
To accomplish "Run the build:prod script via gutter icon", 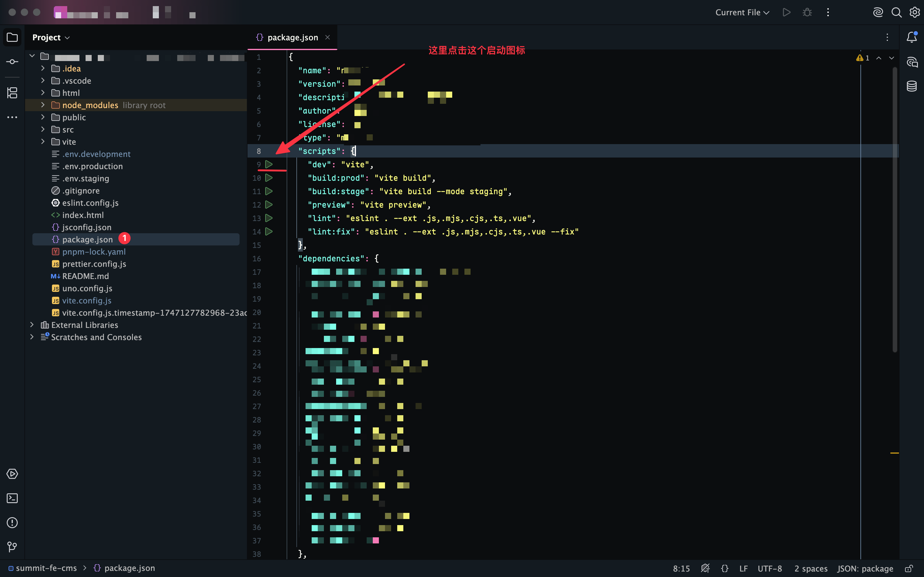I will click(269, 178).
